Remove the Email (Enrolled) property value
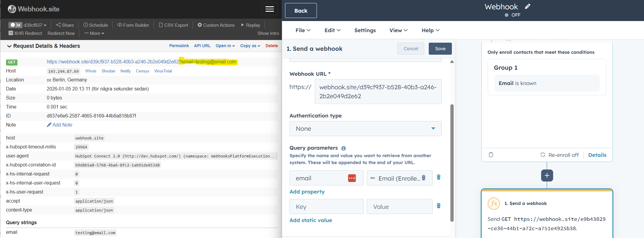 tap(424, 178)
